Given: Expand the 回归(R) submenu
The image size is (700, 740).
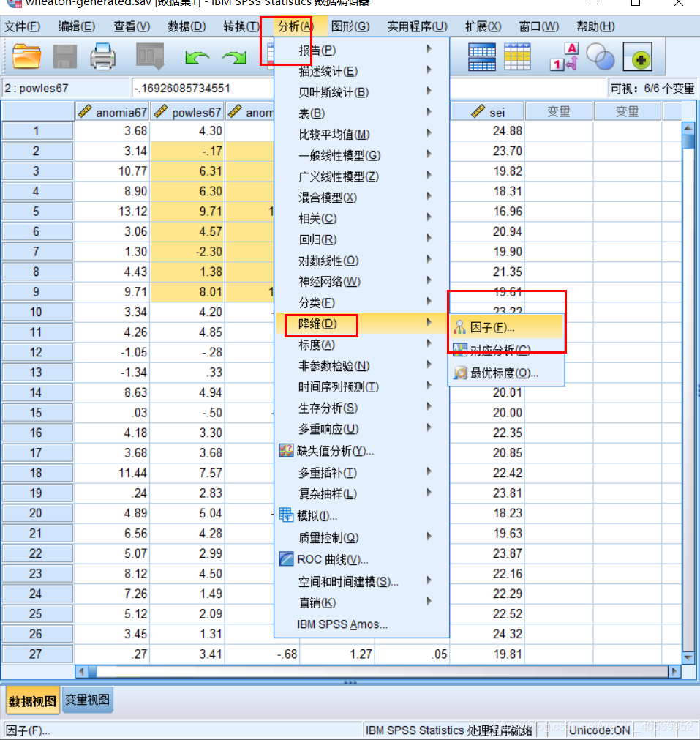Looking at the screenshot, I should click(x=361, y=240).
